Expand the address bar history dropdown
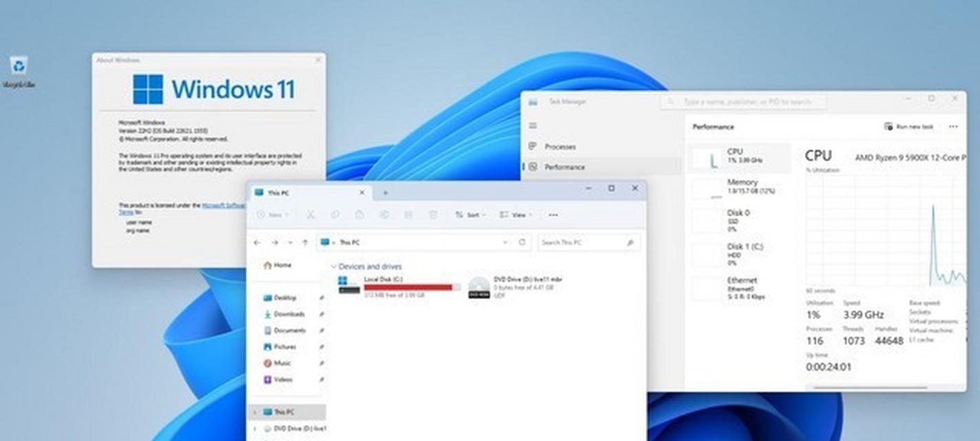This screenshot has height=441, width=980. click(x=505, y=243)
